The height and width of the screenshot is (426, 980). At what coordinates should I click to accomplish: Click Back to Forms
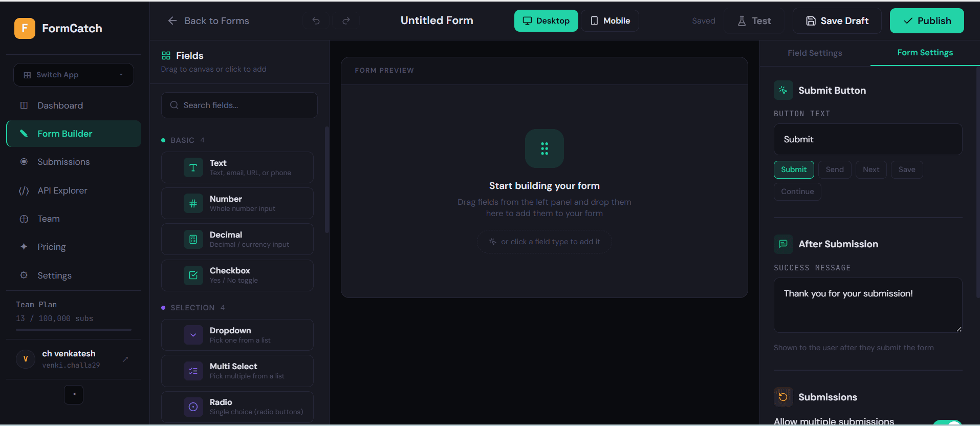click(208, 21)
